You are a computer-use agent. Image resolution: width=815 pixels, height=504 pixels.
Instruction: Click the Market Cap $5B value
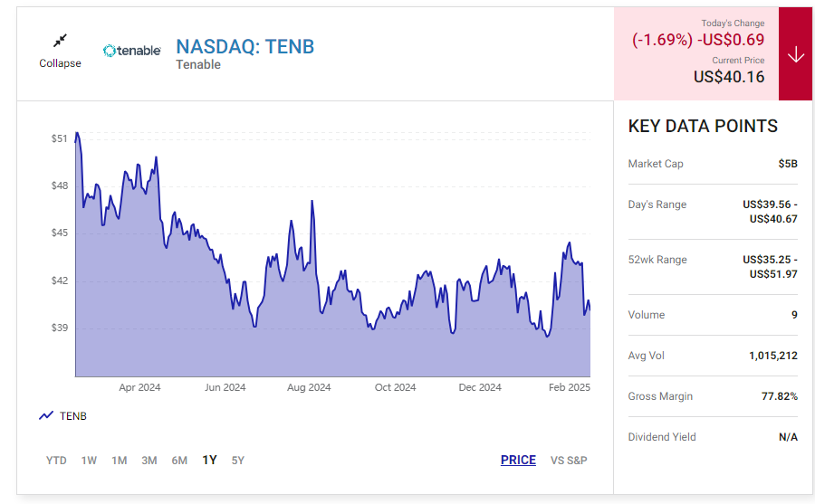[x=788, y=164]
